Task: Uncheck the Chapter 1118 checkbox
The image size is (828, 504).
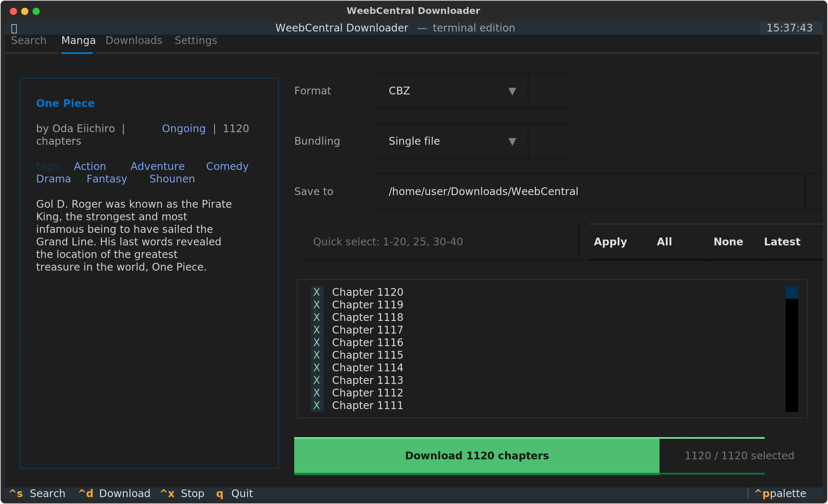Action: (317, 317)
